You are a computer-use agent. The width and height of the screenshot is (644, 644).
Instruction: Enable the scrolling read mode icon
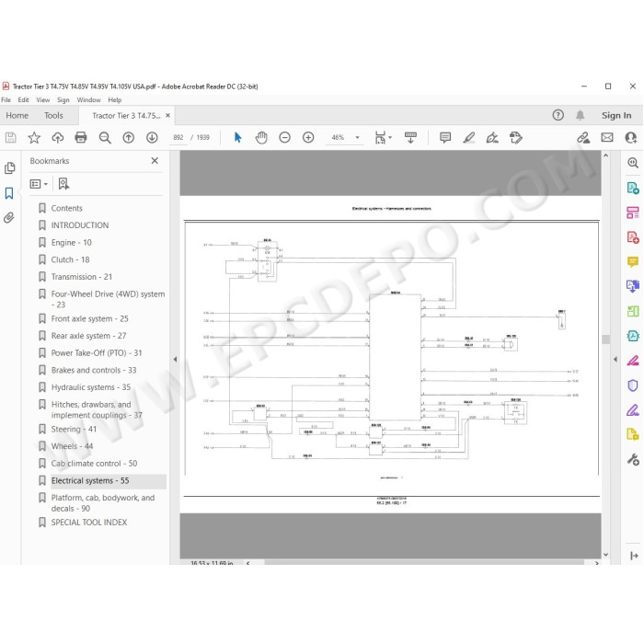[x=410, y=138]
